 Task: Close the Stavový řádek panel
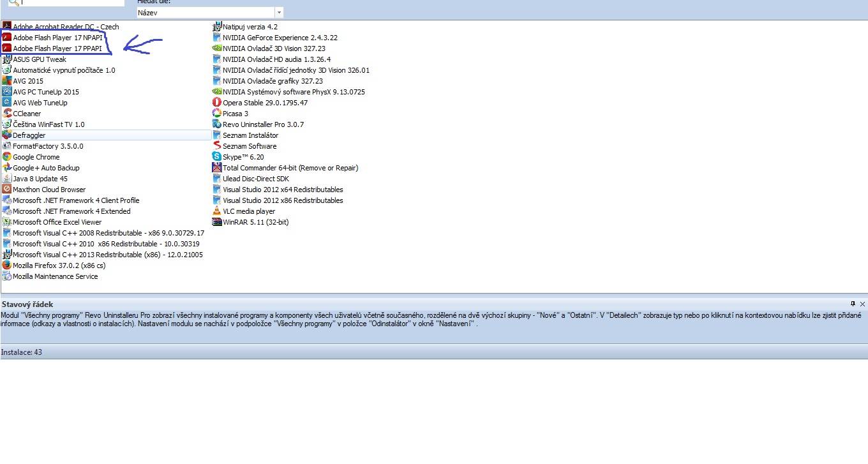[862, 304]
